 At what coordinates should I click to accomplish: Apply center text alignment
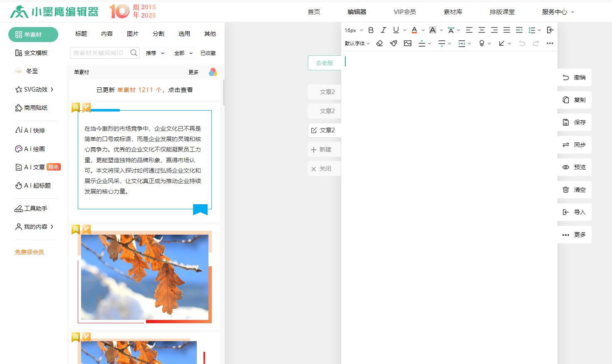[481, 30]
